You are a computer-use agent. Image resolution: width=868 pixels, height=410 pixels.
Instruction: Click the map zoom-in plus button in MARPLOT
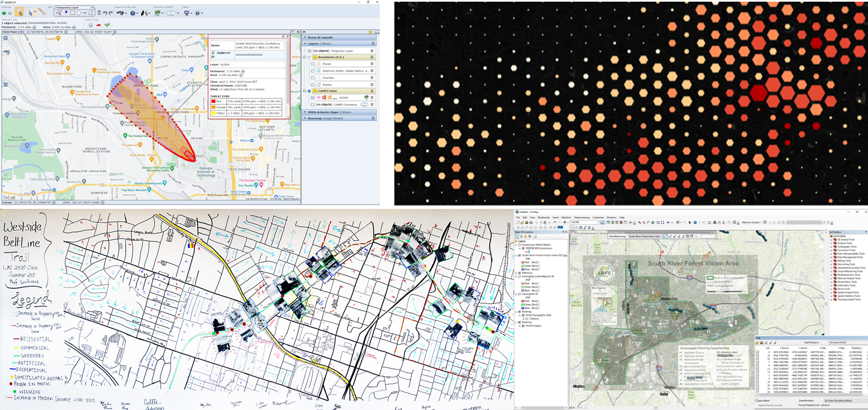(x=6, y=38)
